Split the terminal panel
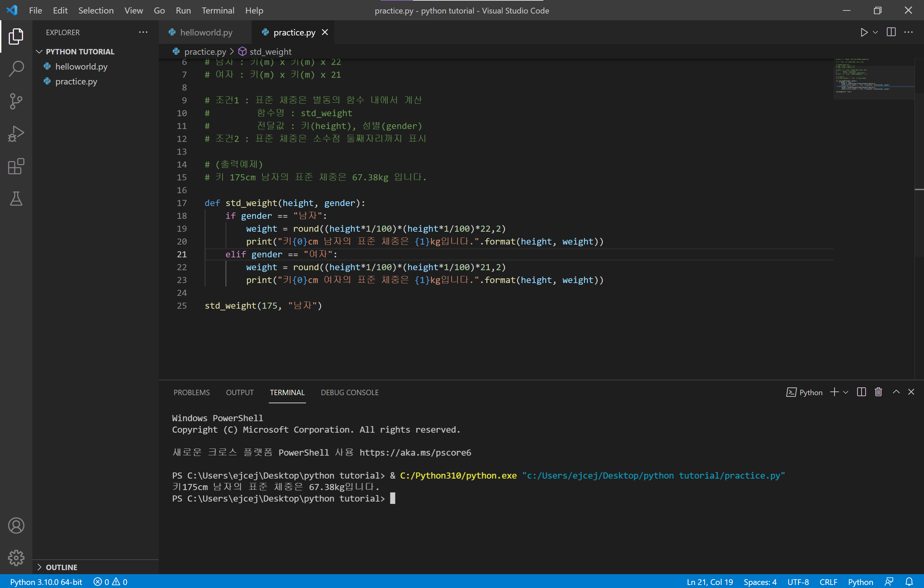This screenshot has width=924, height=588. 861,392
